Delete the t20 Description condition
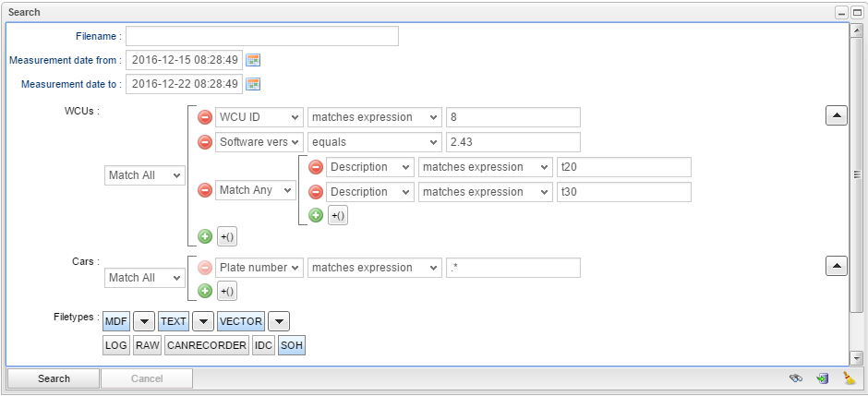This screenshot has height=396, width=868. (316, 167)
